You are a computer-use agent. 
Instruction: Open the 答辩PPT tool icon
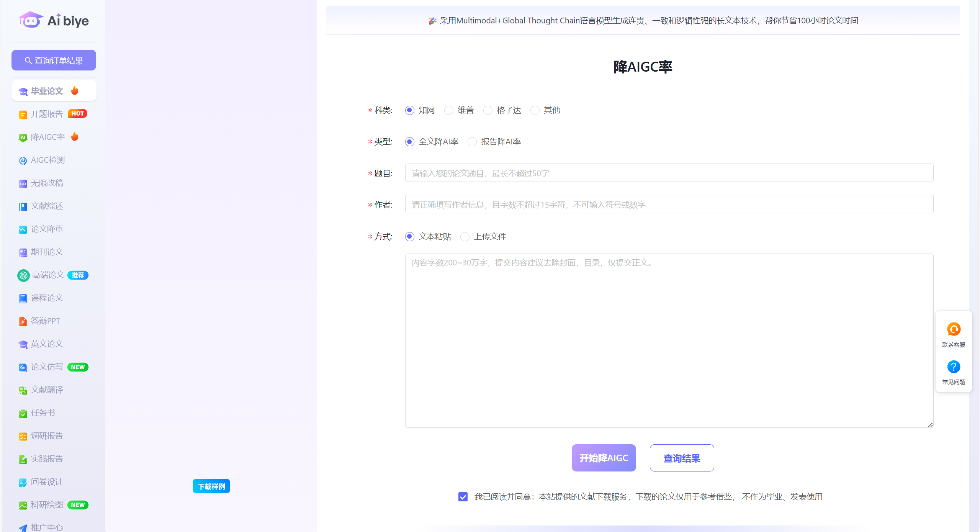point(23,321)
